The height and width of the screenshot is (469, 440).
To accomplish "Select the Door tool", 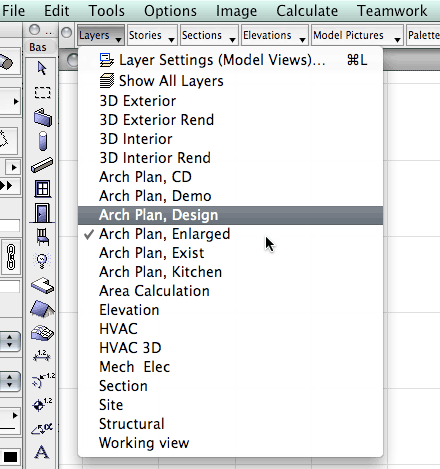I will (x=42, y=213).
